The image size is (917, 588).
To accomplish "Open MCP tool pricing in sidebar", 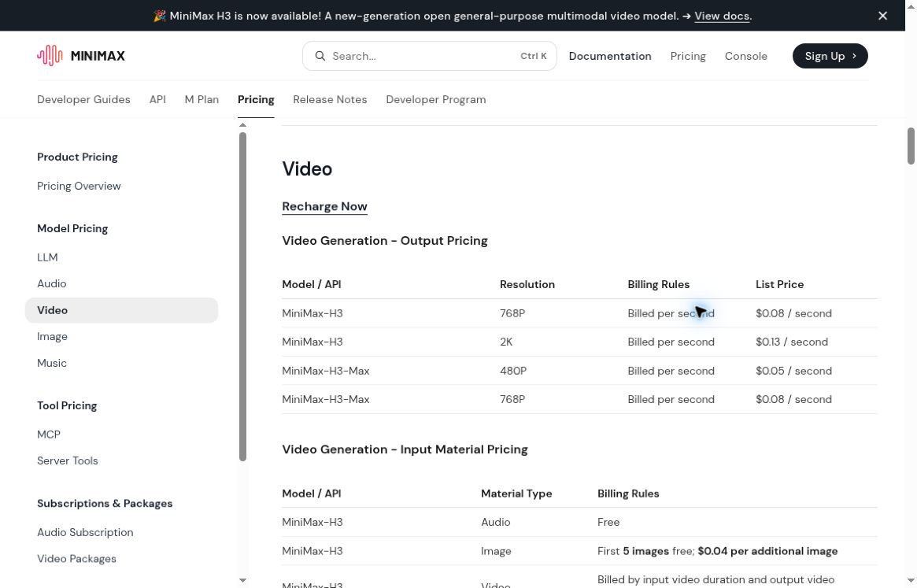I will (x=49, y=435).
